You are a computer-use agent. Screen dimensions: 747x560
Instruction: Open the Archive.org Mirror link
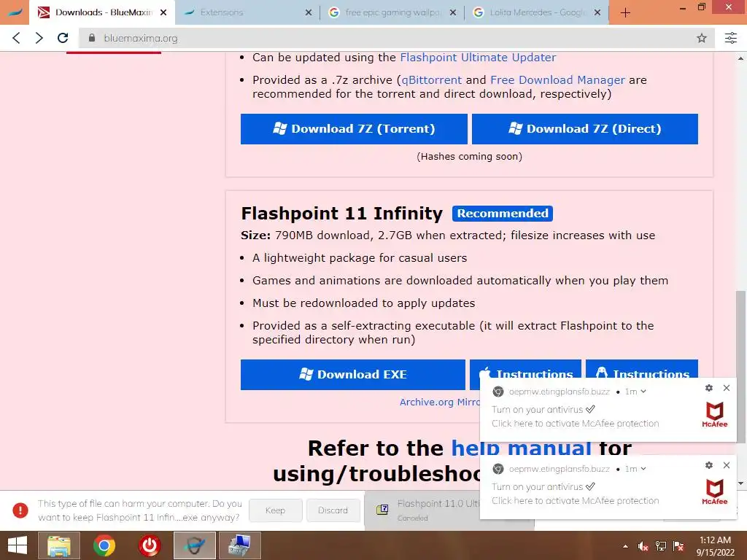(439, 402)
